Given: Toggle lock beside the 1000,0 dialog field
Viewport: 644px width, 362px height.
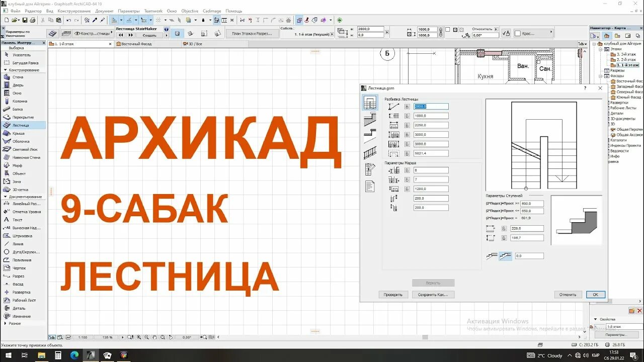Looking at the screenshot, I should point(407,116).
